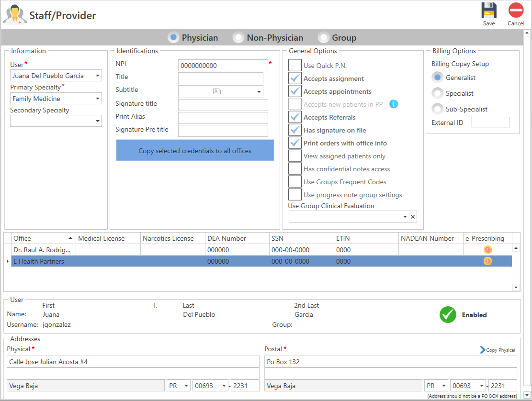Click the Save floppy disk icon

click(x=488, y=10)
